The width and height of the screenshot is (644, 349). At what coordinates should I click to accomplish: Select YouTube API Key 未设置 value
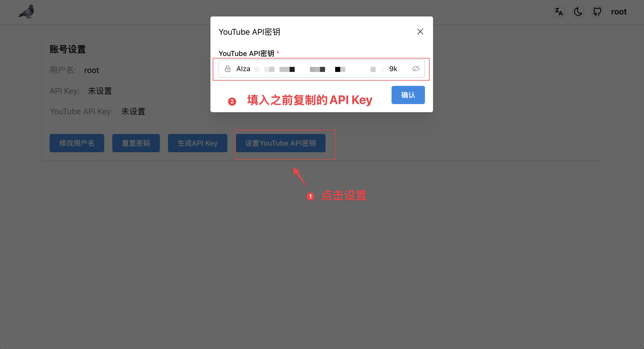(133, 111)
